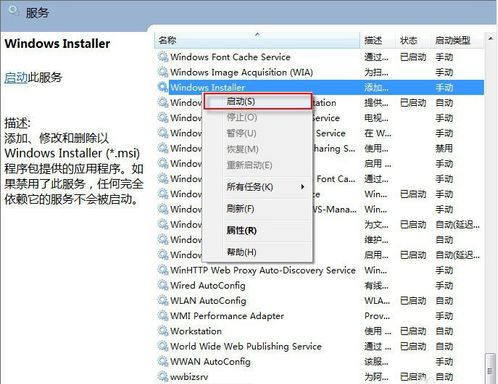Sort the list by 描述 column header
Image resolution: width=498 pixels, height=384 pixels.
tap(378, 41)
